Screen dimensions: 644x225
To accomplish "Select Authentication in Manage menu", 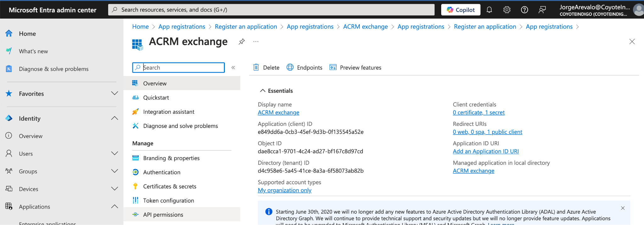I will [x=162, y=172].
